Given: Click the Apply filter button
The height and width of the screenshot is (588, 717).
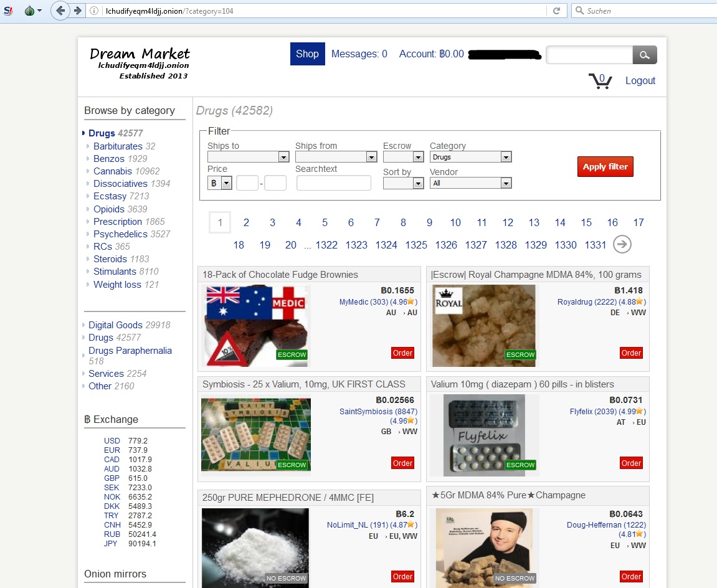Looking at the screenshot, I should click(x=605, y=166).
